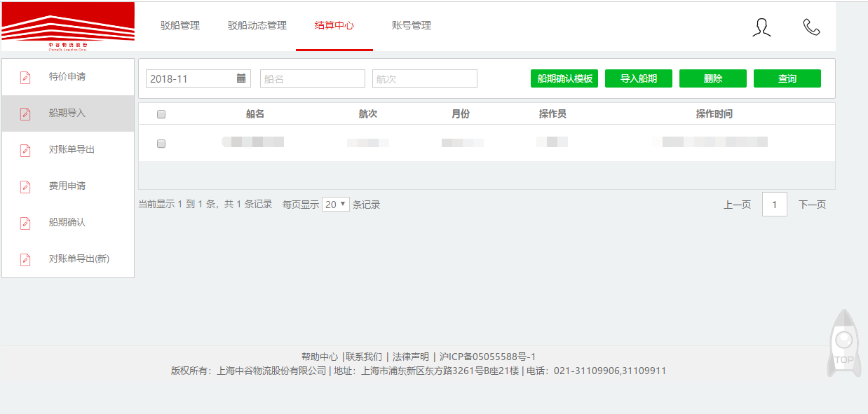Go to 上一页
Image resolution: width=868 pixels, height=414 pixels.
pyautogui.click(x=737, y=205)
